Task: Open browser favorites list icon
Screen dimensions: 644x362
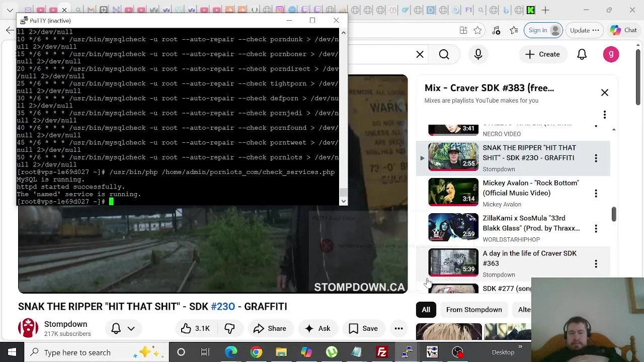Action: (x=514, y=30)
